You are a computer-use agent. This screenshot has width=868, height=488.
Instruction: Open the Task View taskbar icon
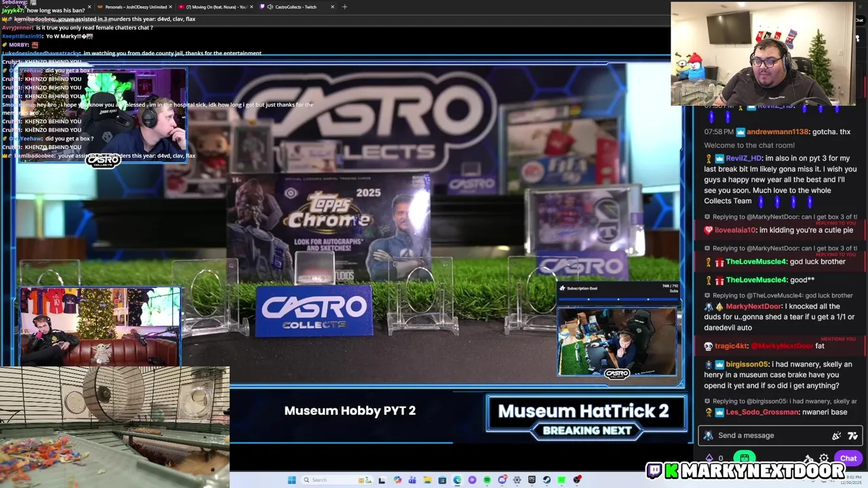point(382,480)
